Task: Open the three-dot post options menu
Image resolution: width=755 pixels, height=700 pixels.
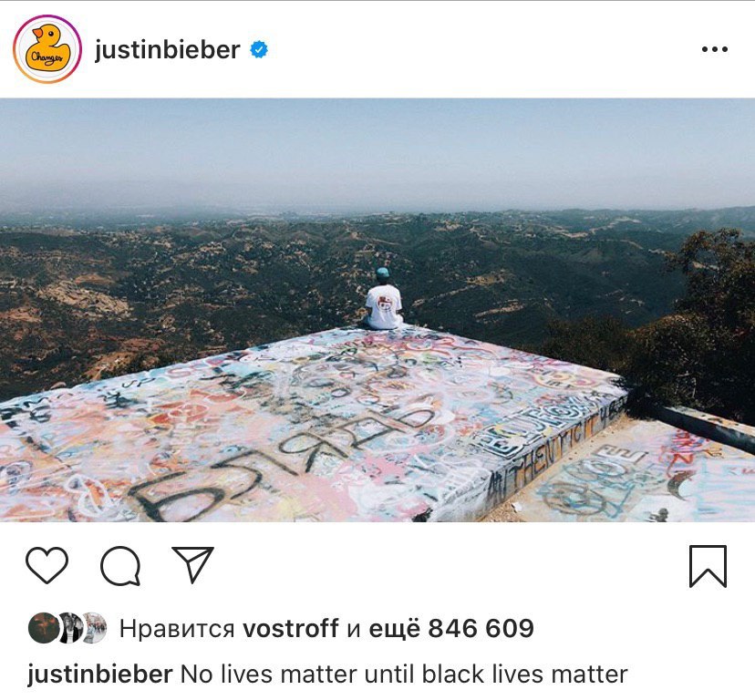Action: click(715, 49)
